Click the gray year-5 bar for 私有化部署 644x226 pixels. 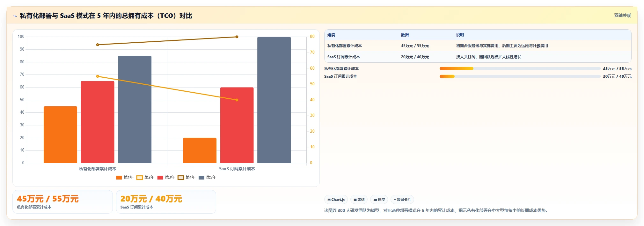135,109
